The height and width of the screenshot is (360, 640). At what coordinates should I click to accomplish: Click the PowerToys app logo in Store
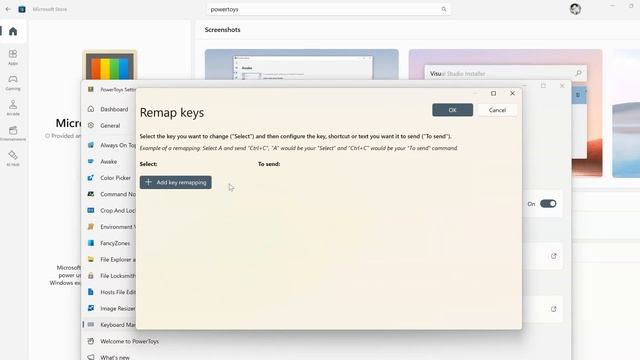tap(110, 65)
